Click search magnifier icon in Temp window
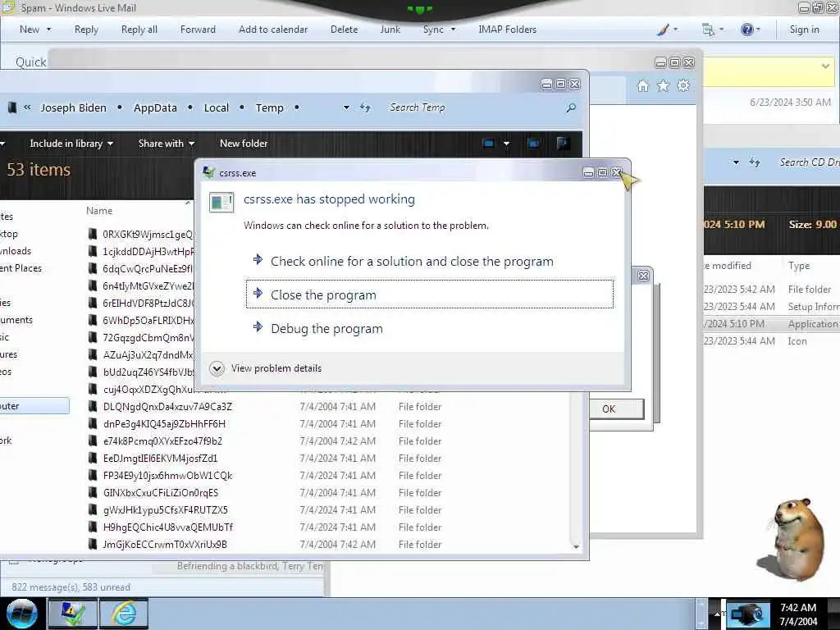Viewport: 840px width, 630px height. (x=571, y=107)
